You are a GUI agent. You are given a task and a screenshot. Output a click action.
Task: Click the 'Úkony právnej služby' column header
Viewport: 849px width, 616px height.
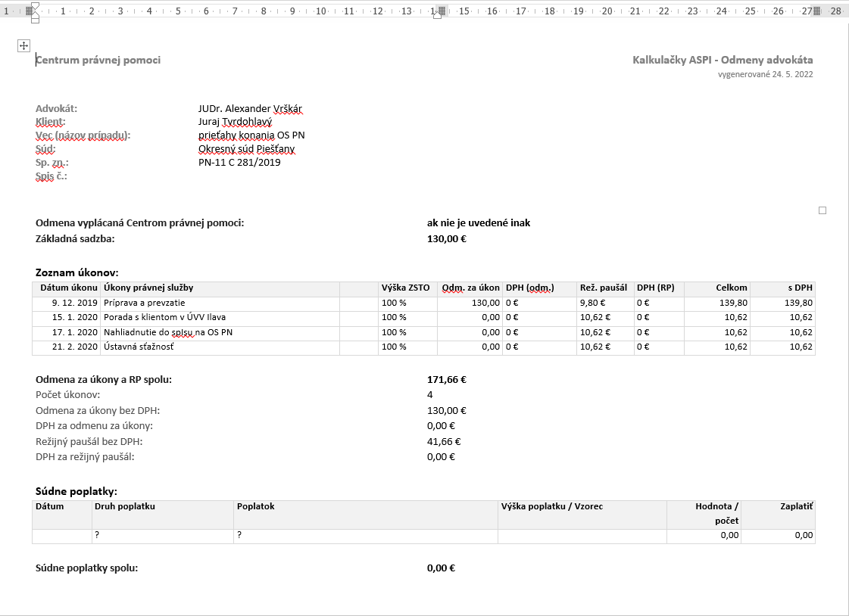pos(148,288)
